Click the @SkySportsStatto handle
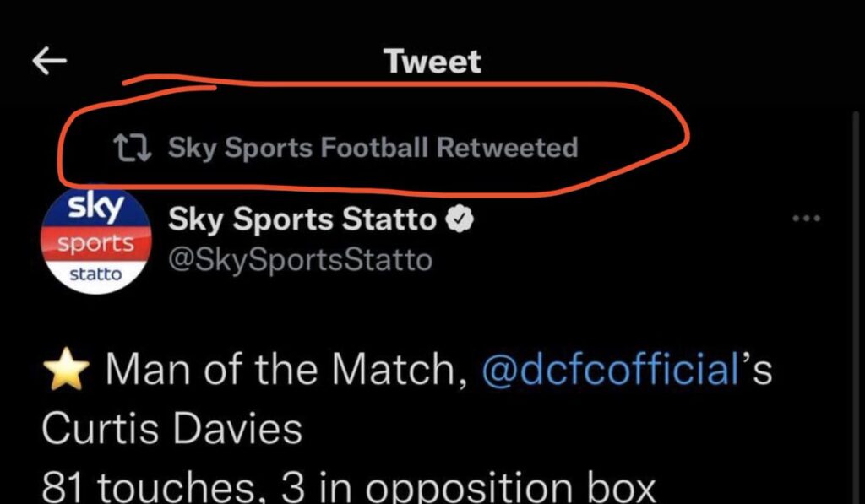Screen dimensions: 865x504 pos(300,259)
